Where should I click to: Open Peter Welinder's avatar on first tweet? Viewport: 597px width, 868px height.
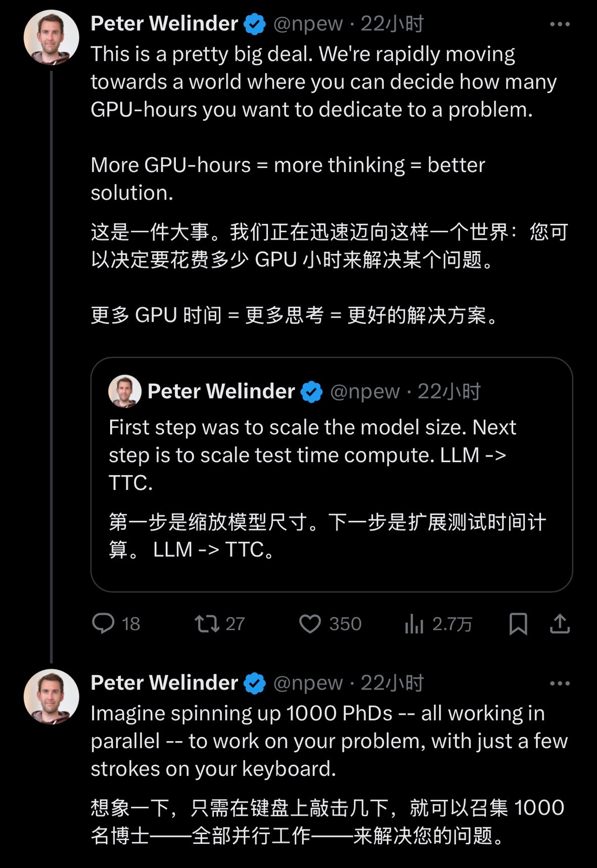point(51,38)
